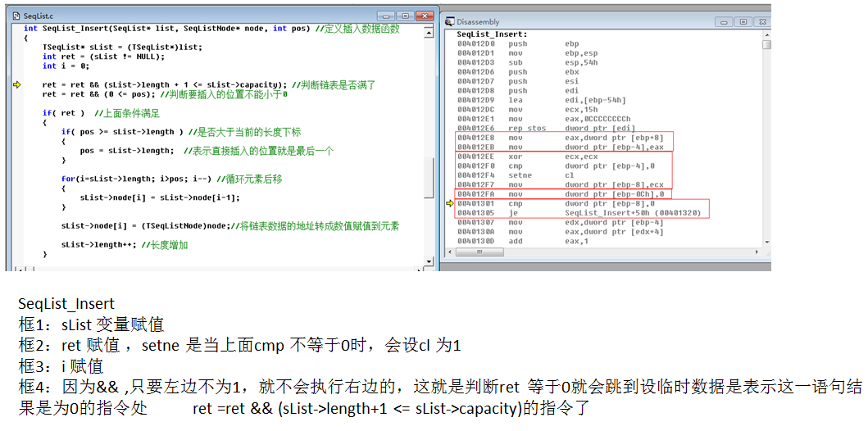Click the SeqList.c vertical scrollbar thumb
The width and height of the screenshot is (868, 431).
click(x=429, y=177)
